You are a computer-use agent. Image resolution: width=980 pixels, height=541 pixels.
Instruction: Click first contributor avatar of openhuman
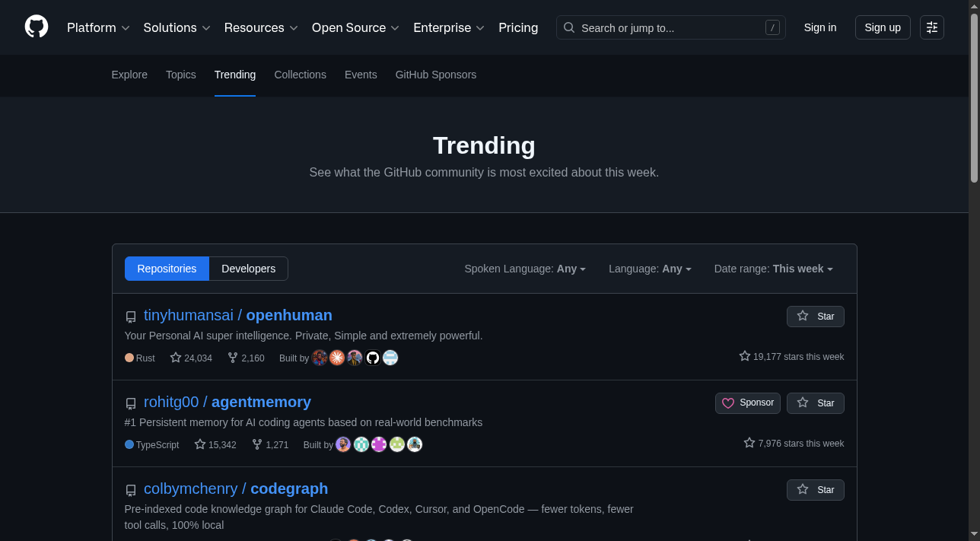320,358
